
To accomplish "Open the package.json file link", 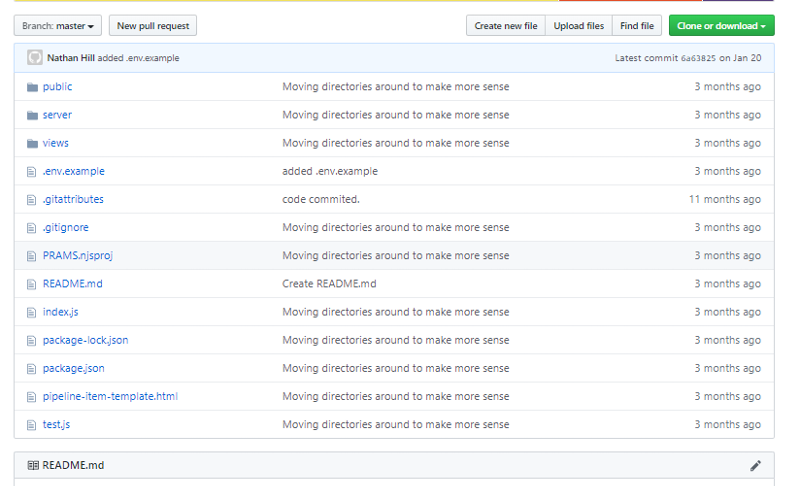I will point(73,368).
